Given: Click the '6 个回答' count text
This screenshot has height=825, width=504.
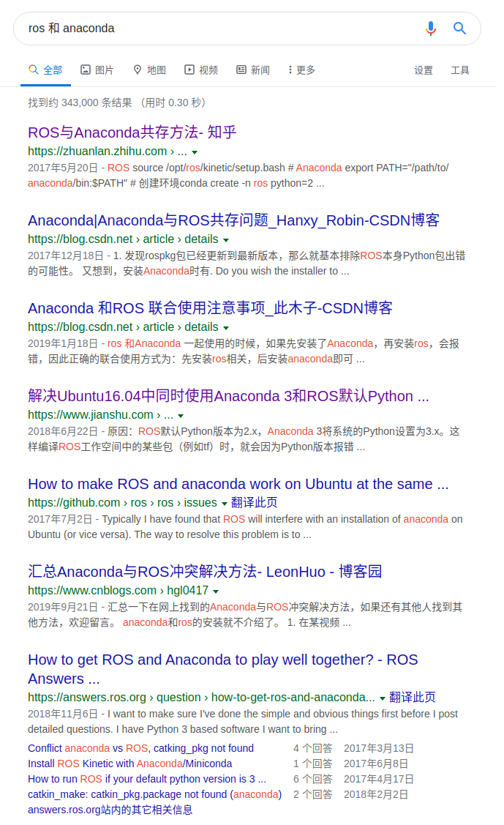Looking at the screenshot, I should click(312, 779).
